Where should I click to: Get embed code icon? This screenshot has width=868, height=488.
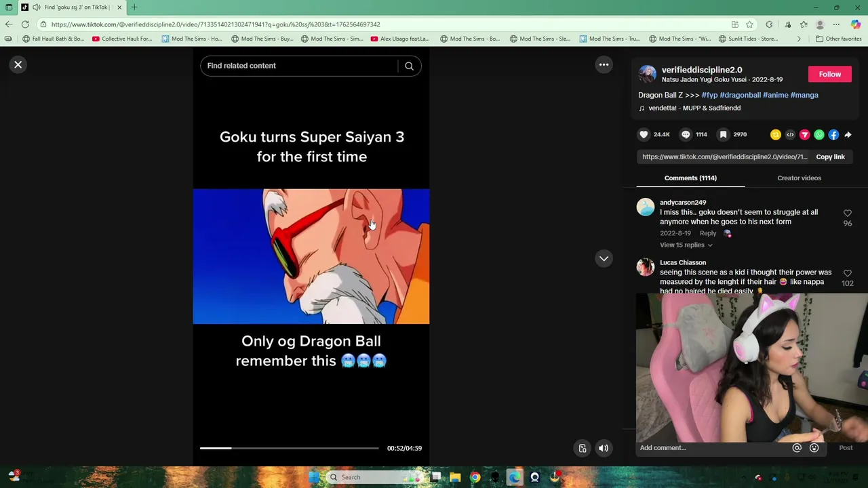[790, 135]
